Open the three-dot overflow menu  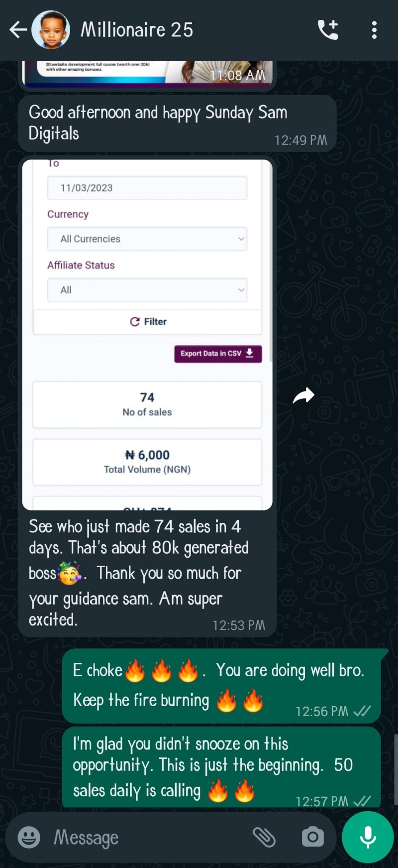coord(374,30)
